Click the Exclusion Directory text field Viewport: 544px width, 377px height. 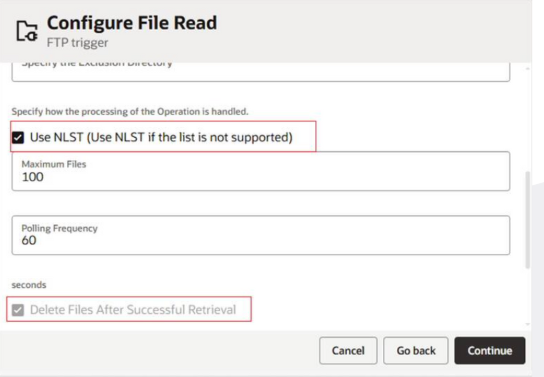click(261, 72)
